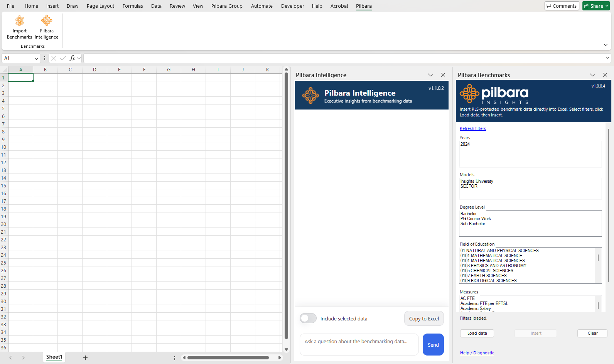The height and width of the screenshot is (364, 614).
Task: Open Pilbara Benchmarks pane options chevron
Action: click(x=592, y=75)
